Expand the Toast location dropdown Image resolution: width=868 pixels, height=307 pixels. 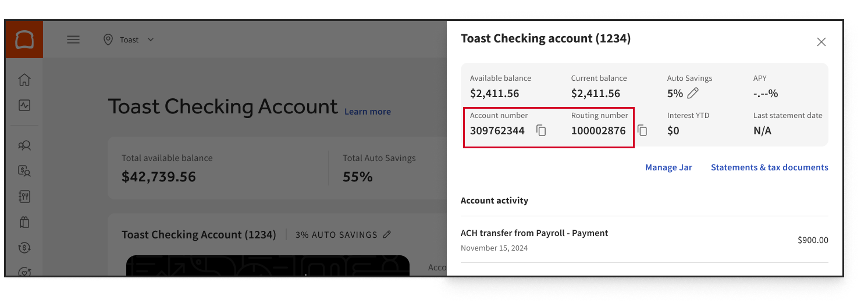tap(151, 40)
